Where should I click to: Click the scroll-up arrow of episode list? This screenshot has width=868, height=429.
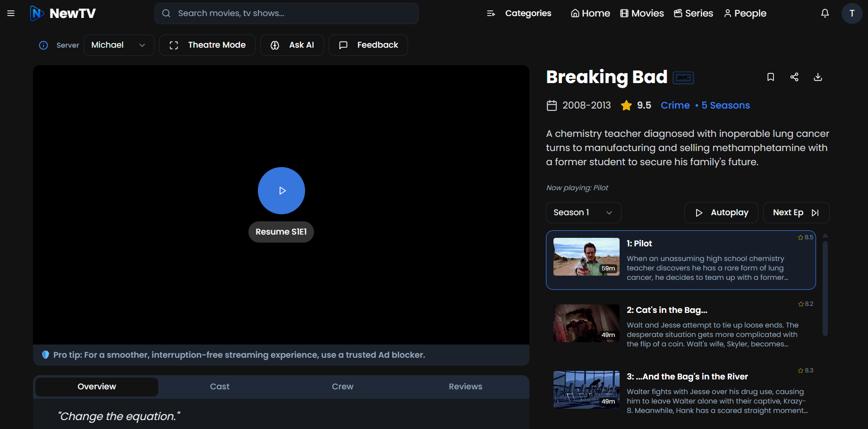825,236
